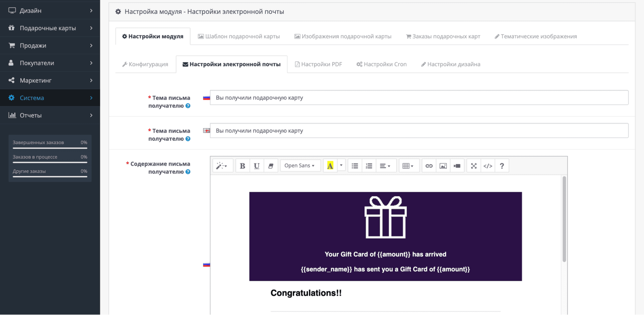Open the Подарочные карты sidebar menu
This screenshot has height=315, width=644.
[x=50, y=28]
